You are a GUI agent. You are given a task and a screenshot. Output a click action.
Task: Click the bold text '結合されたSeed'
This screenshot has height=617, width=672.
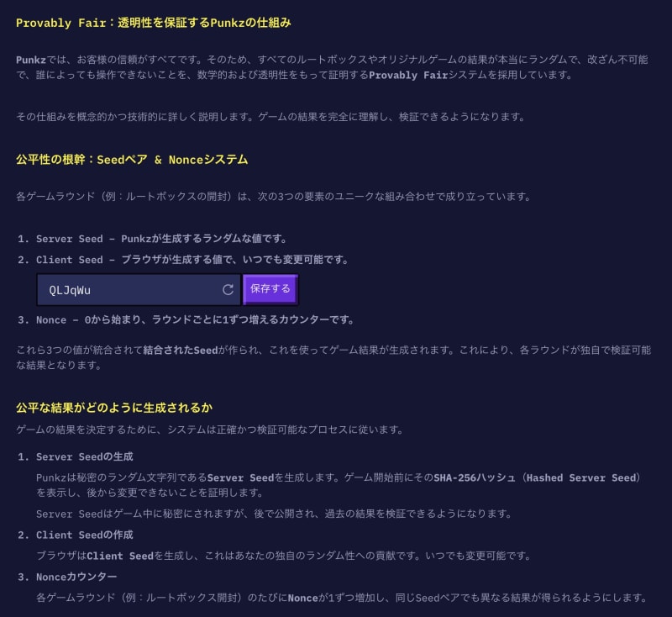(x=181, y=351)
